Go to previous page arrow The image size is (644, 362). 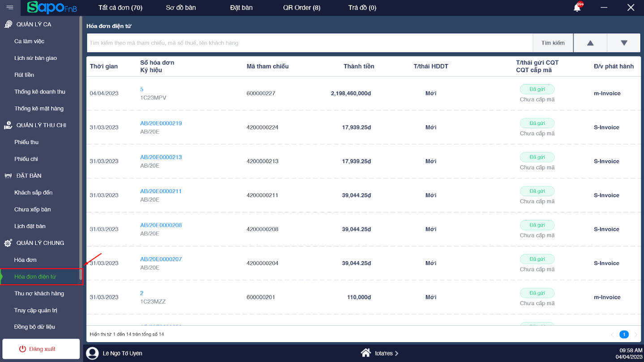(x=613, y=335)
